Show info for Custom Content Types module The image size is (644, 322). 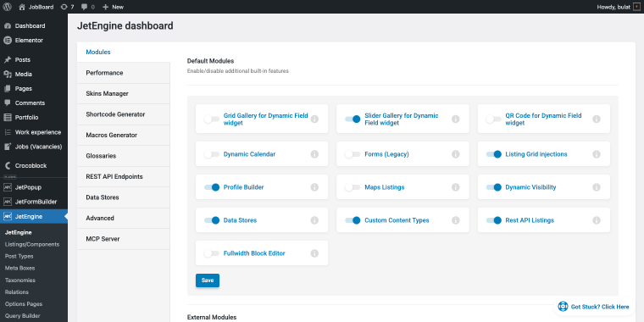click(x=456, y=220)
